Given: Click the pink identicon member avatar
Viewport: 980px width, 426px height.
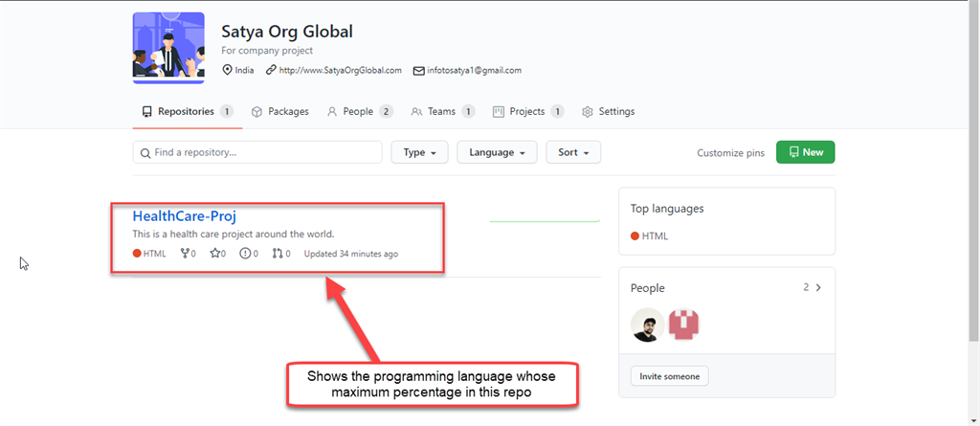Looking at the screenshot, I should click(684, 325).
